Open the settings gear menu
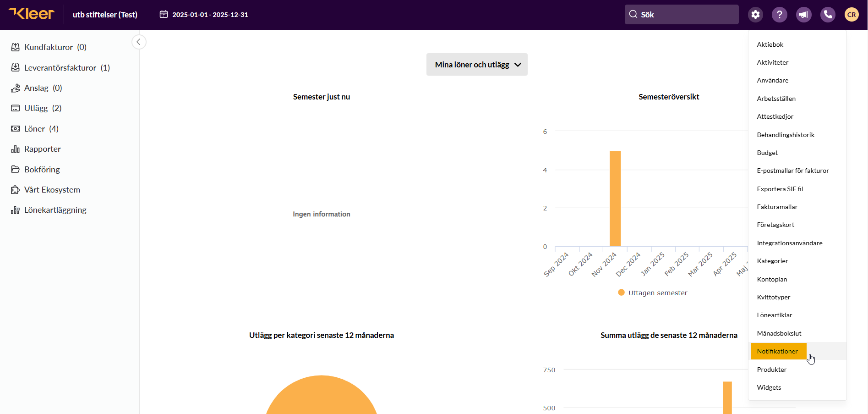Screen dimensions: 868x414 755,15
